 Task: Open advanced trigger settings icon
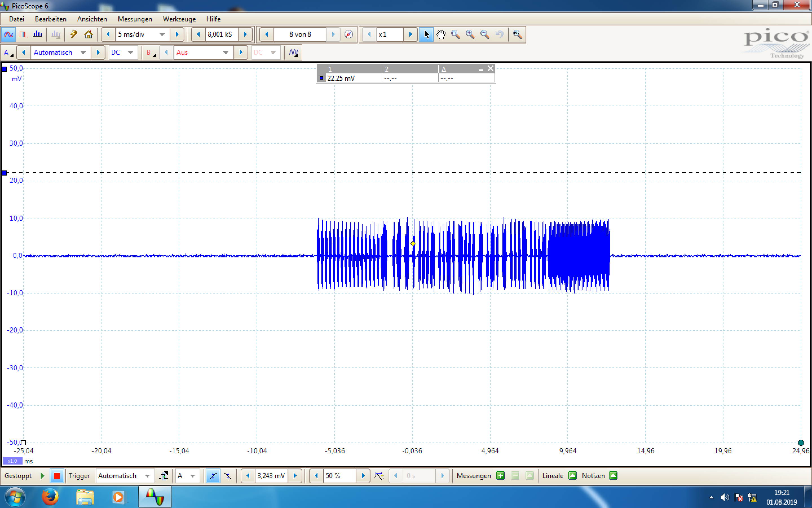[164, 476]
